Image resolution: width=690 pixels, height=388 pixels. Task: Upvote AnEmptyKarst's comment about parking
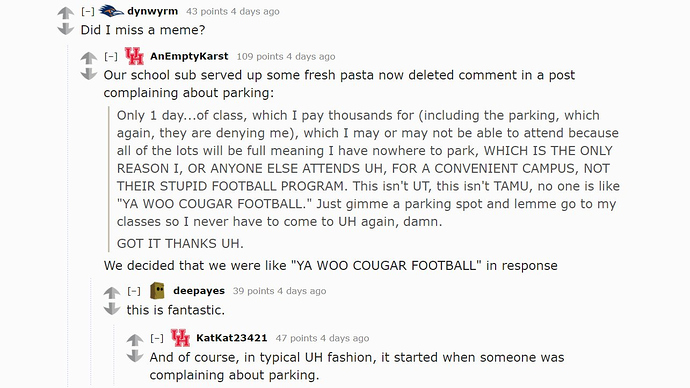[x=88, y=58]
